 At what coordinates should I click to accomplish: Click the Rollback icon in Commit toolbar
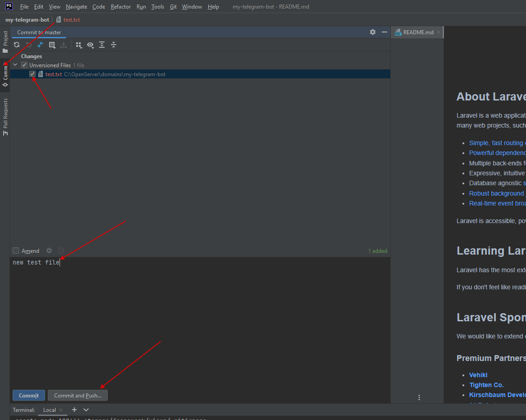28,45
